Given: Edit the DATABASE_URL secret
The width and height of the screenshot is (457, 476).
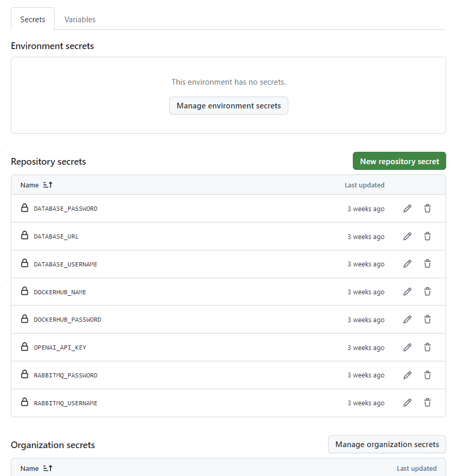Looking at the screenshot, I should pos(407,236).
